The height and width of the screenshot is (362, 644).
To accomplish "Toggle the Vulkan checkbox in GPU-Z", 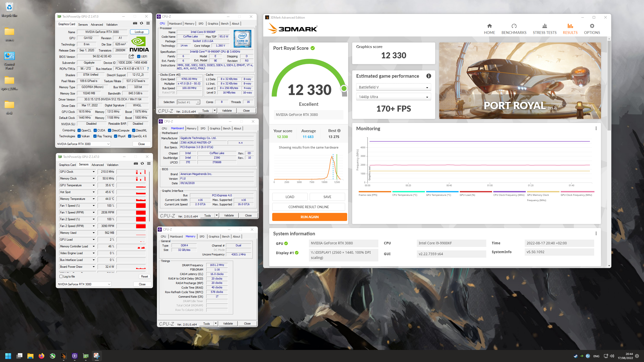I will (79, 136).
